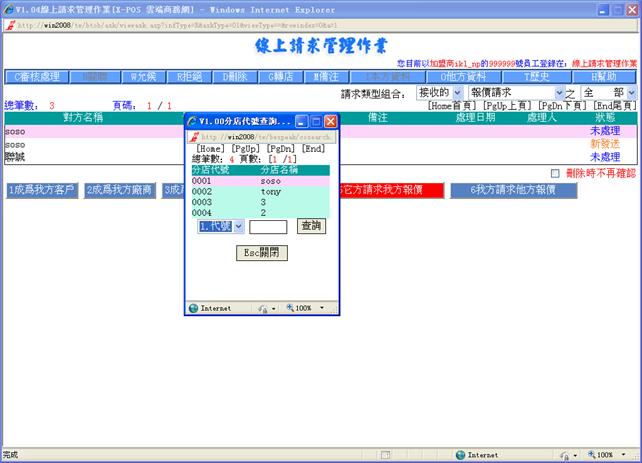This screenshot has width=642, height=463.
Task: Click the [PgDn] link in popup
Action: (281, 147)
